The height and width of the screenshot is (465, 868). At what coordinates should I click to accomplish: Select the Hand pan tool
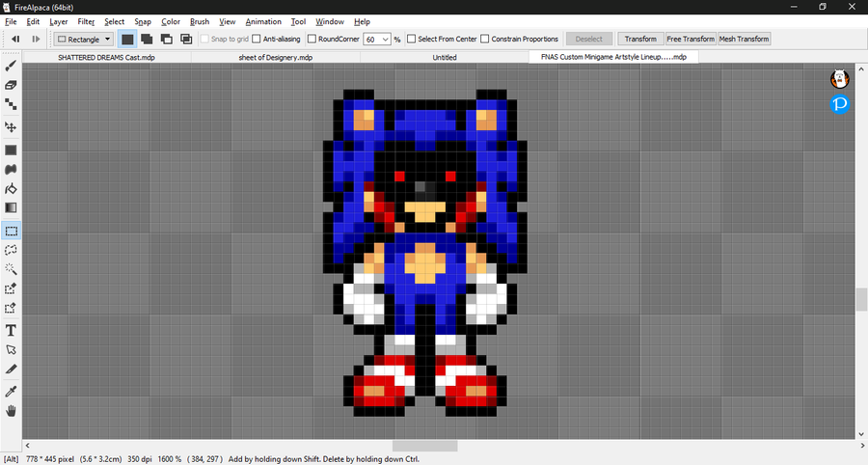(11, 411)
